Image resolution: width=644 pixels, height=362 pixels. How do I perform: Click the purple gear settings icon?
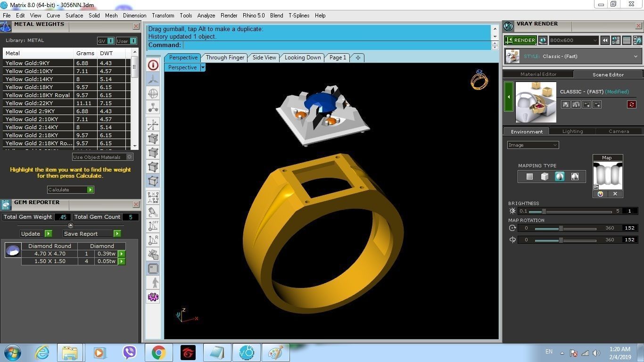(153, 297)
